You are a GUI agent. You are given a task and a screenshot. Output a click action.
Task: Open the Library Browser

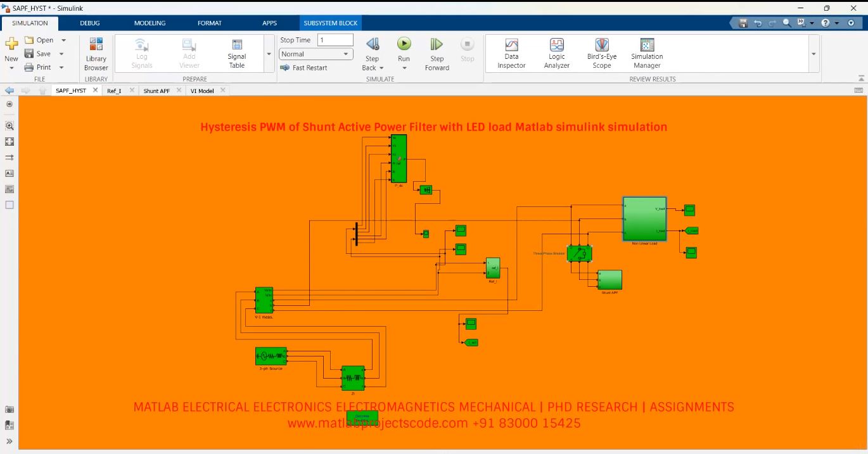click(96, 53)
